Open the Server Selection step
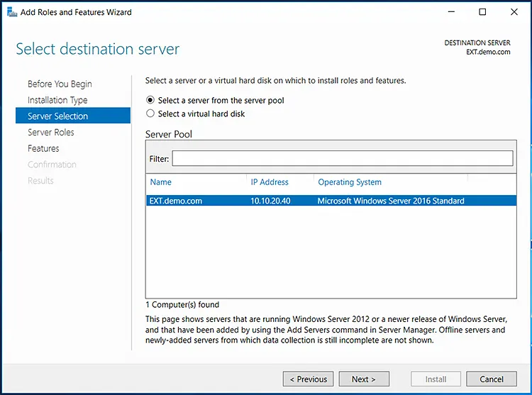Image resolution: width=532 pixels, height=395 pixels. tap(73, 116)
